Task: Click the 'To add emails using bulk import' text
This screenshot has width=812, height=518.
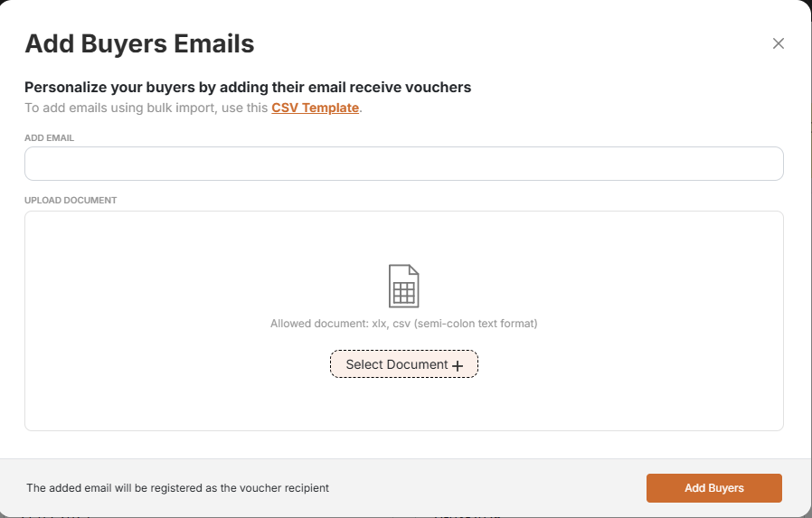Action: (x=145, y=108)
